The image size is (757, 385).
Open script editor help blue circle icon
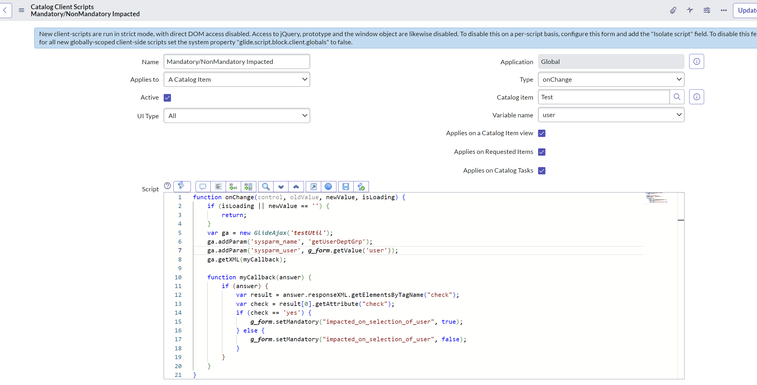pos(328,186)
